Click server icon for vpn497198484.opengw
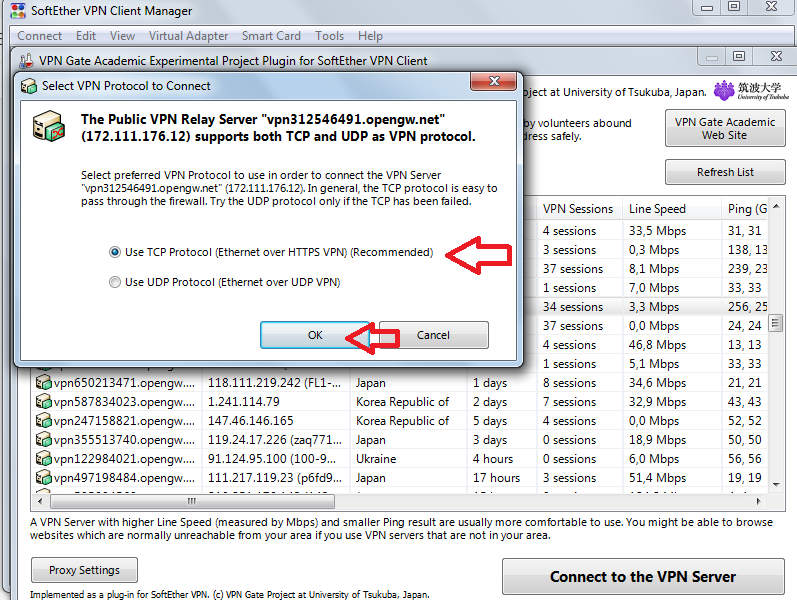 pos(44,477)
